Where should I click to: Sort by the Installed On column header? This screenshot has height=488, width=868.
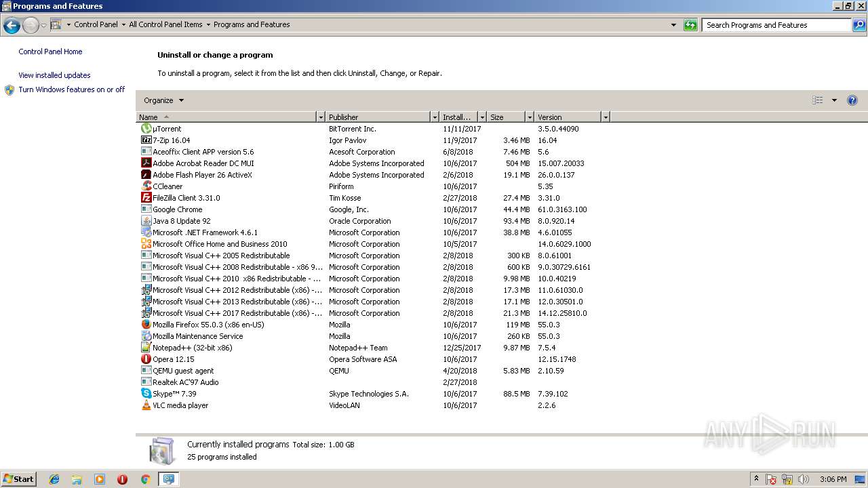[x=459, y=117]
